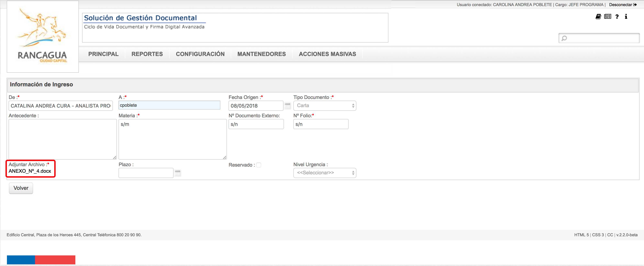The image size is (644, 266).
Task: Click the Desconectar logout link
Action: (623, 4)
